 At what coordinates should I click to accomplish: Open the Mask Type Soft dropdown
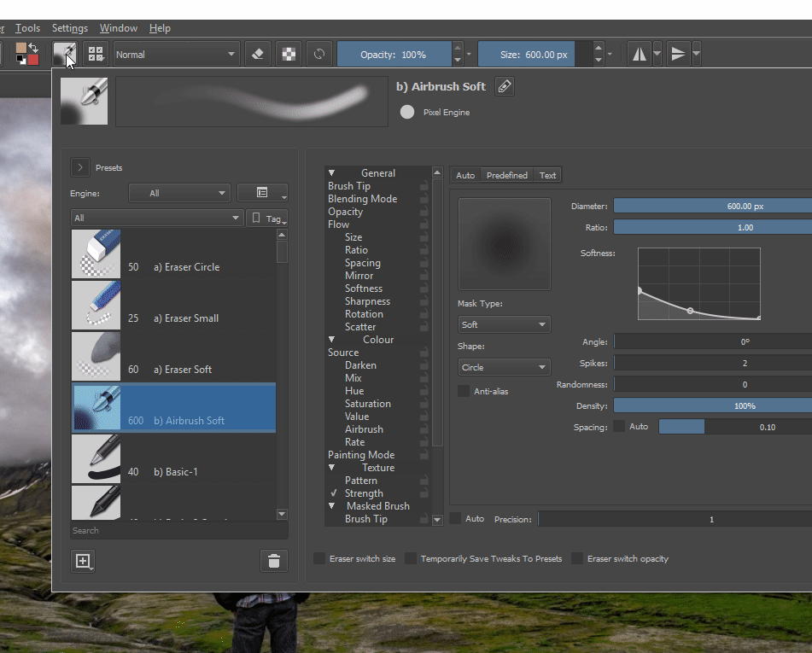coord(504,324)
